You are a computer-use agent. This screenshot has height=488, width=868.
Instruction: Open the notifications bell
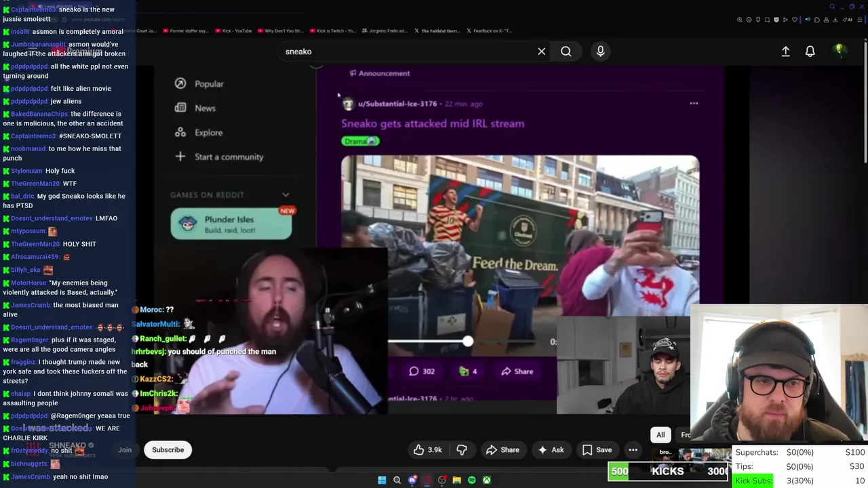[x=810, y=52]
